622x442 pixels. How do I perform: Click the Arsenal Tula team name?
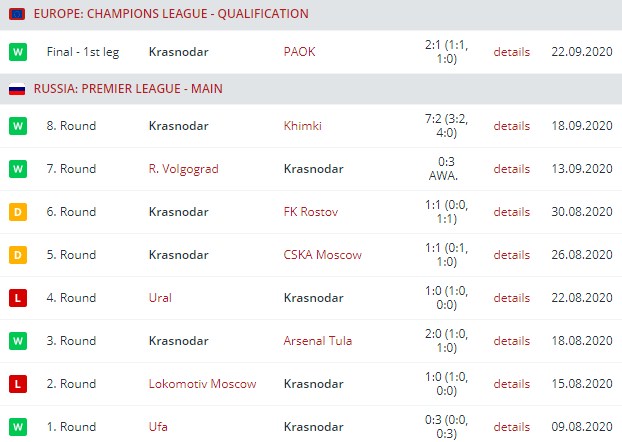tap(317, 341)
